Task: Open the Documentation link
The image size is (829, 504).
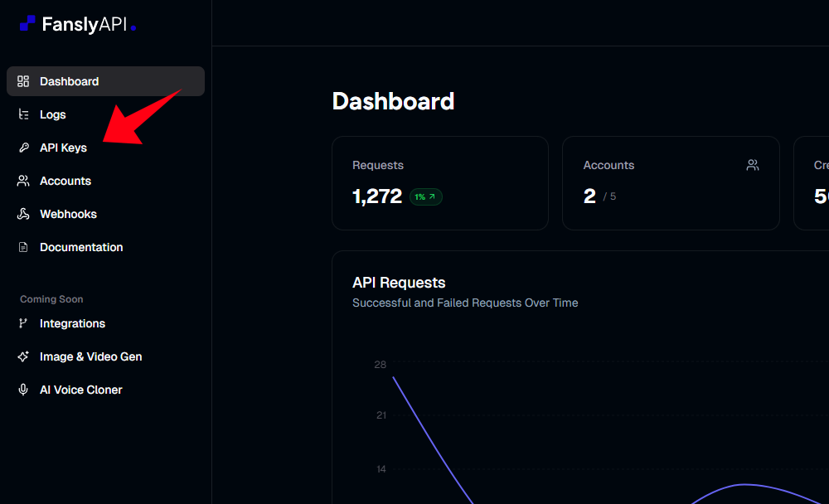Action: (x=80, y=246)
